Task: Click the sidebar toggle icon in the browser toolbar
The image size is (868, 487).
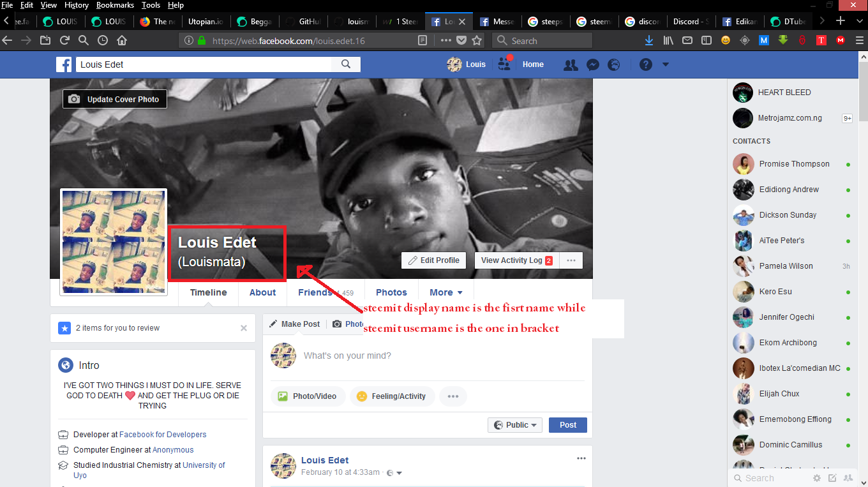Action: tap(707, 40)
